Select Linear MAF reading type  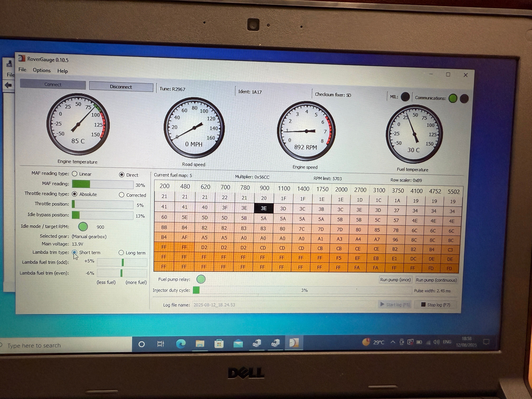pos(75,174)
